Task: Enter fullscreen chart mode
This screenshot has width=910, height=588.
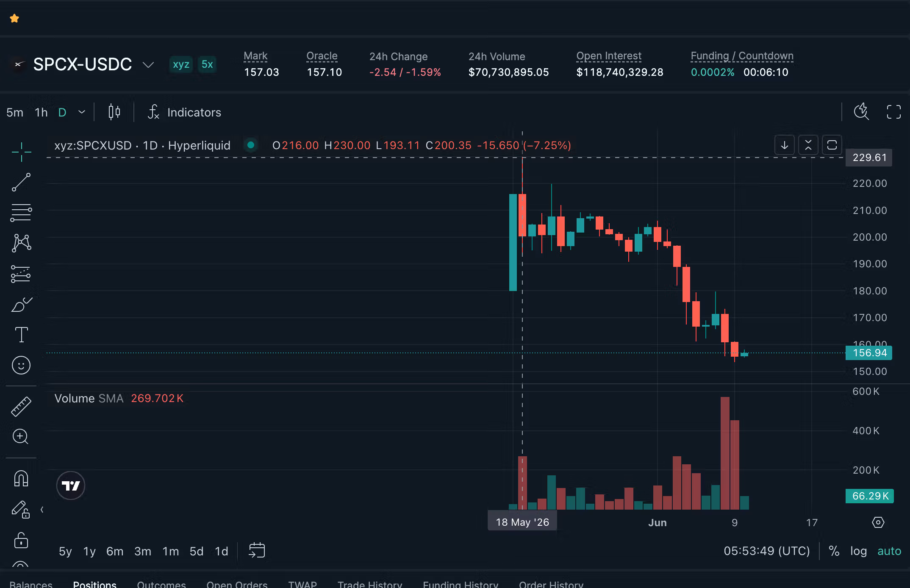Action: click(894, 112)
